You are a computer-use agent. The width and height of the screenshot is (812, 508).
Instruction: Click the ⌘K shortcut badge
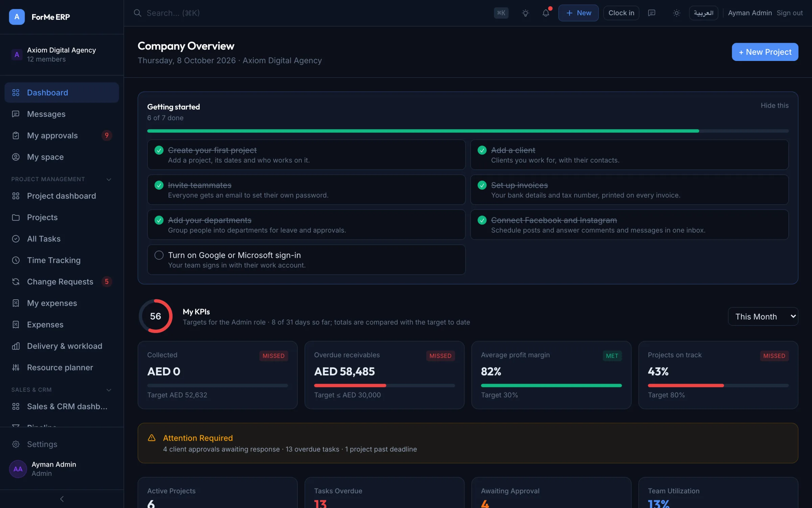(501, 13)
